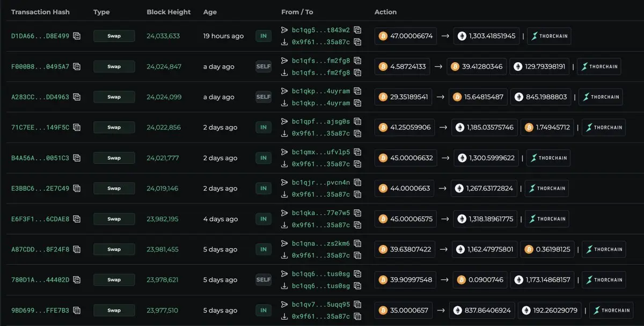Copy sender address bc1qg5...t843w2
644x326 pixels.
(357, 30)
